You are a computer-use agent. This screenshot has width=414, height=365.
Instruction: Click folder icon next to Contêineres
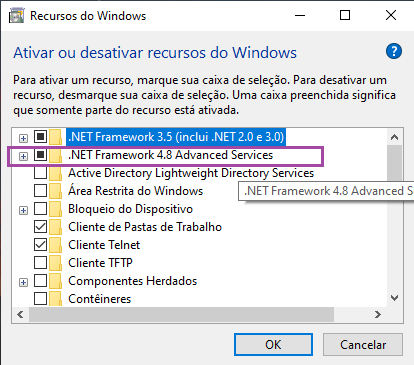[55, 299]
